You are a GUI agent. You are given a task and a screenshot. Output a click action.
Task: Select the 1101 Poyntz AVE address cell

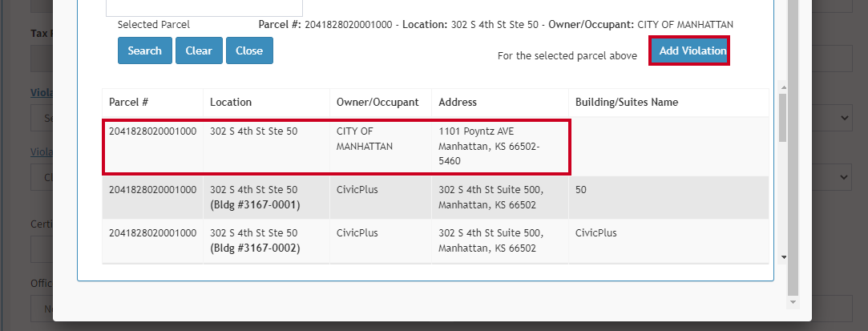[x=500, y=146]
